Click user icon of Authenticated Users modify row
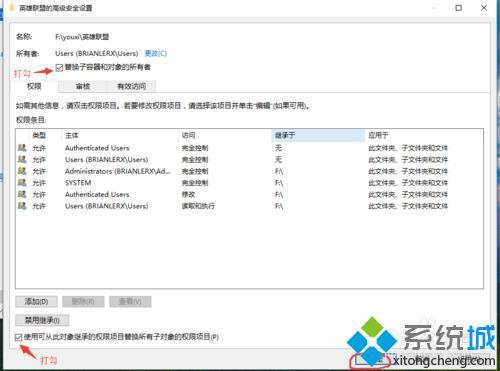 point(22,194)
